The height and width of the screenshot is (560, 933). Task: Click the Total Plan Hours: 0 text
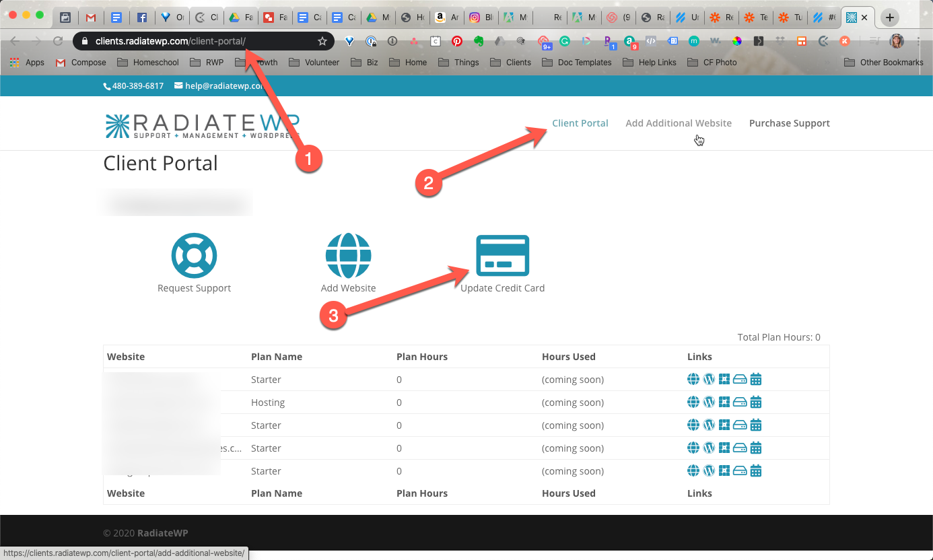coord(779,337)
